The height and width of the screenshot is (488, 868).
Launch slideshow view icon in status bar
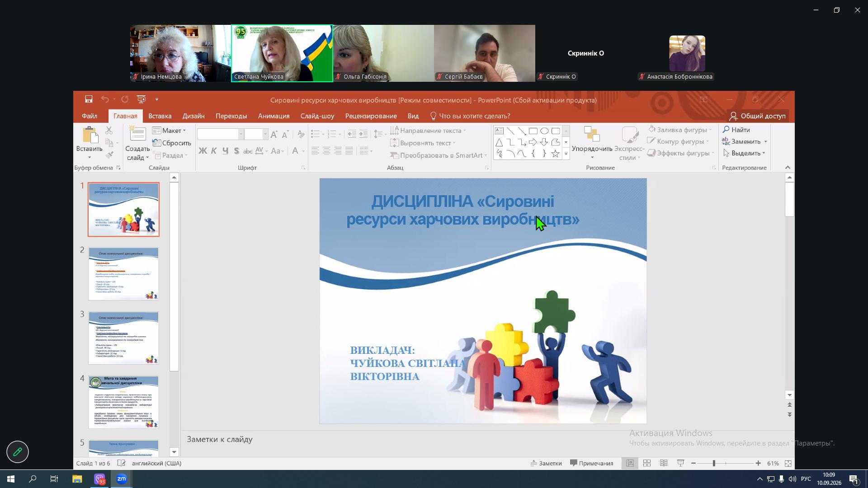pos(680,463)
